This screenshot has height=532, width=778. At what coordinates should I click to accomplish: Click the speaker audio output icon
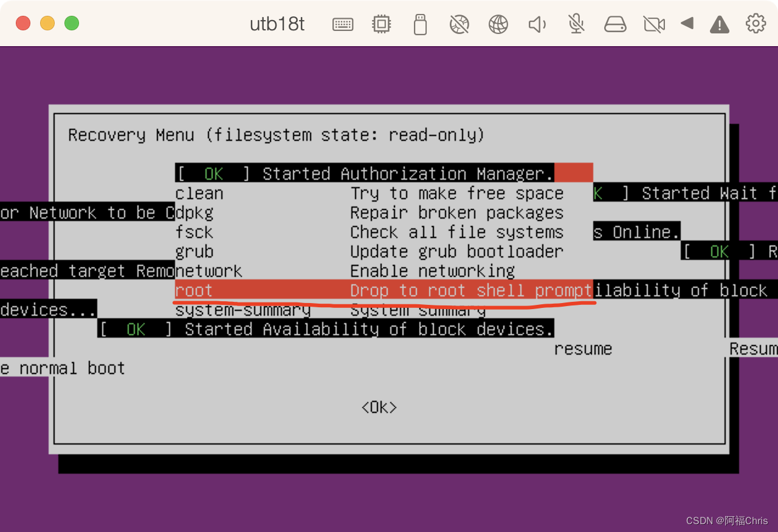tap(537, 24)
